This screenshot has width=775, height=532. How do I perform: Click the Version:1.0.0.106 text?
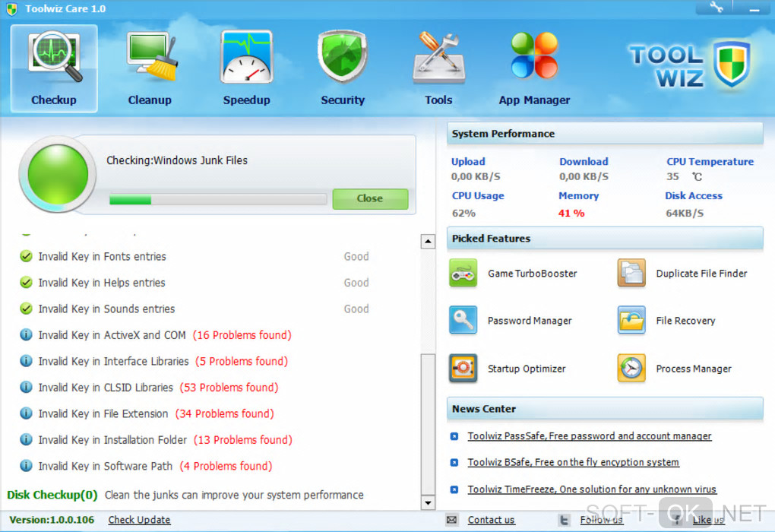coord(52,520)
